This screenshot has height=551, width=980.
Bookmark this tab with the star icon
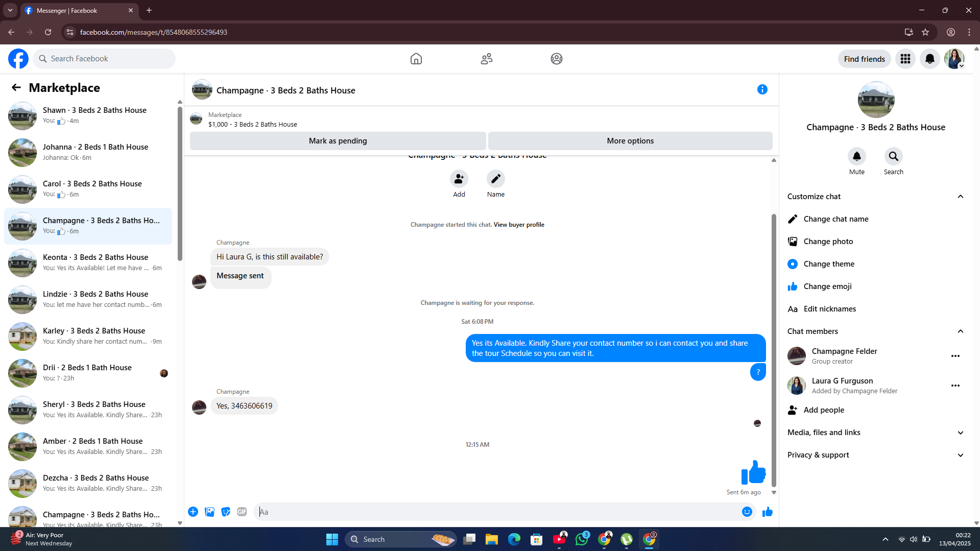[925, 32]
